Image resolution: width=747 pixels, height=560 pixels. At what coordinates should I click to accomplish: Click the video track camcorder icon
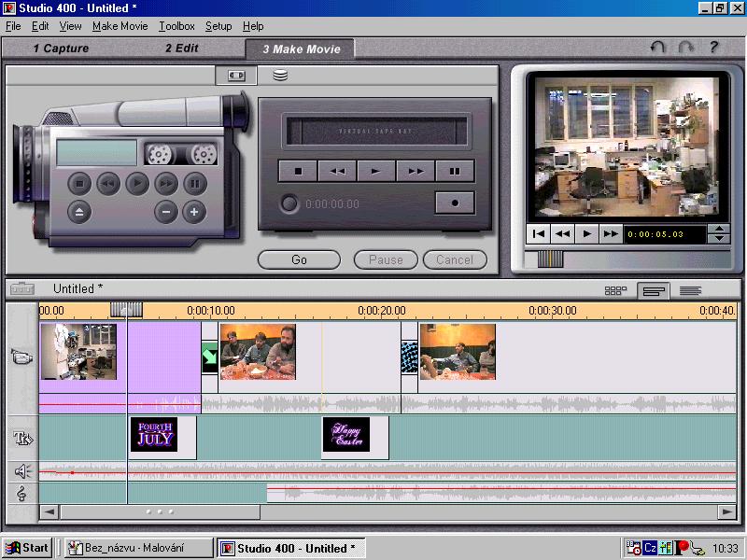21,357
